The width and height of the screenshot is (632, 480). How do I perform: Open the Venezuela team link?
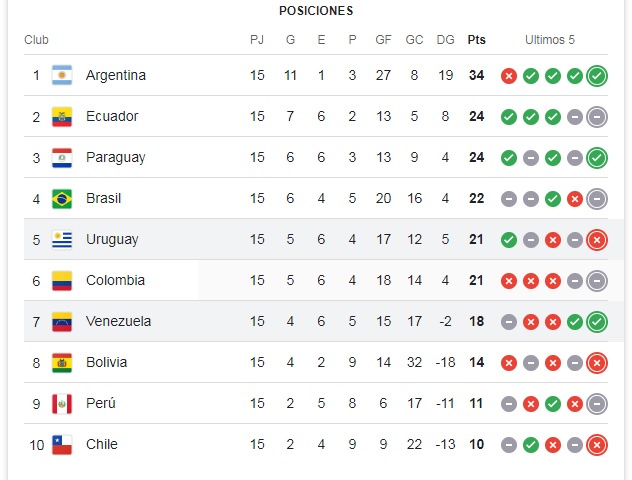(x=118, y=321)
